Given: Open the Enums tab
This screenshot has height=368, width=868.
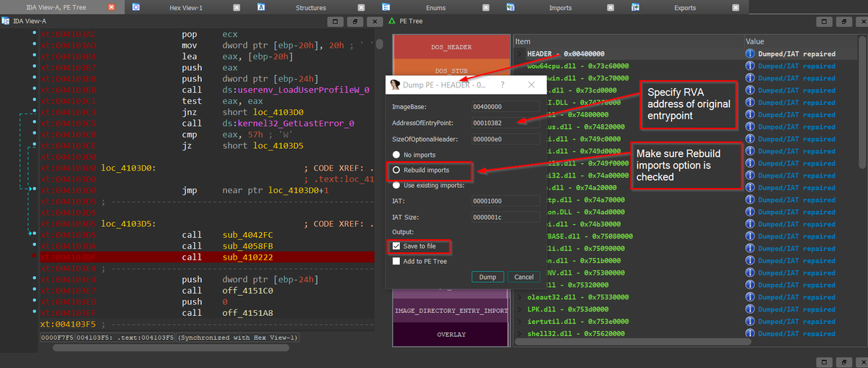Looking at the screenshot, I should [436, 7].
